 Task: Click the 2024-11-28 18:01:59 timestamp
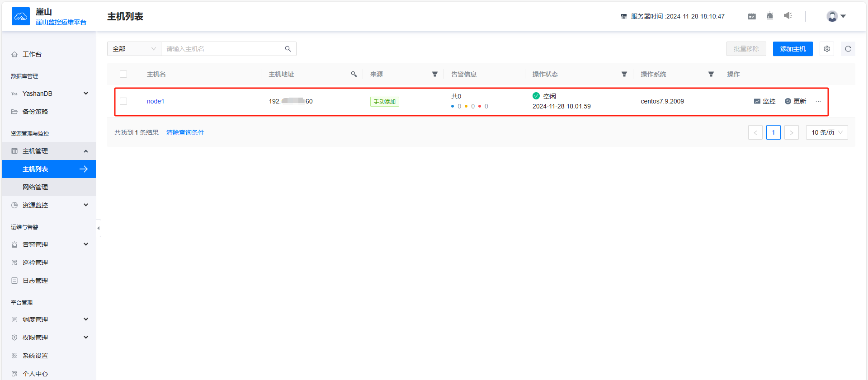pyautogui.click(x=561, y=106)
